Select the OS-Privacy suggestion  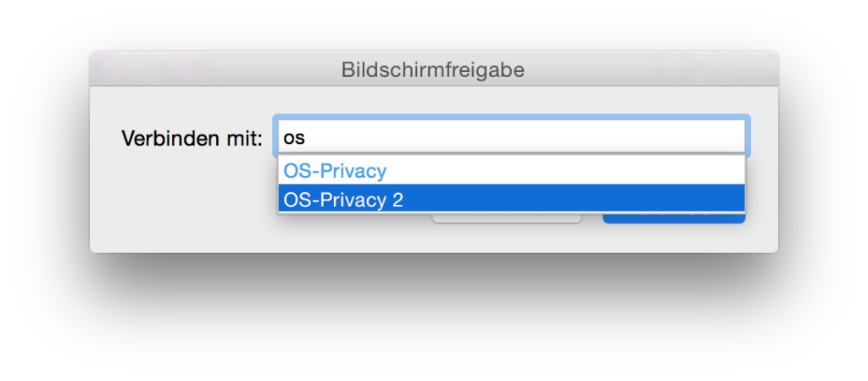click(x=511, y=171)
